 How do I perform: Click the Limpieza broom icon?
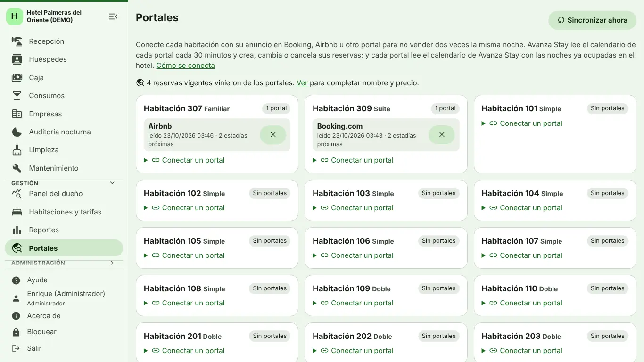[x=17, y=150]
